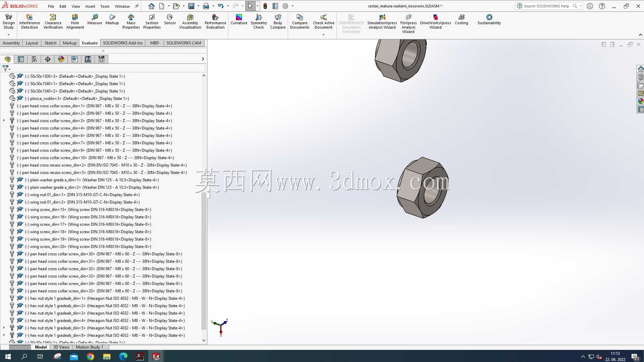Click the Home icon in the top toolbar
644x362 pixels.
point(152,6)
